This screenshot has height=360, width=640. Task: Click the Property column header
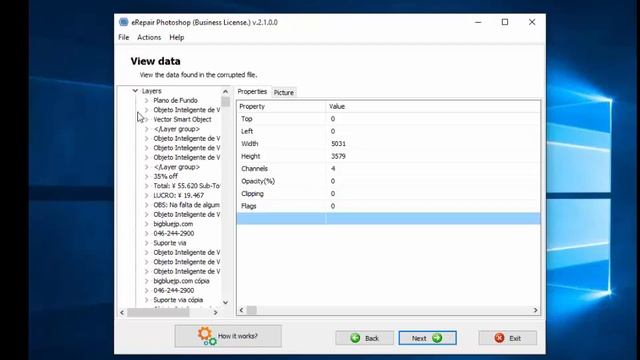coord(281,107)
